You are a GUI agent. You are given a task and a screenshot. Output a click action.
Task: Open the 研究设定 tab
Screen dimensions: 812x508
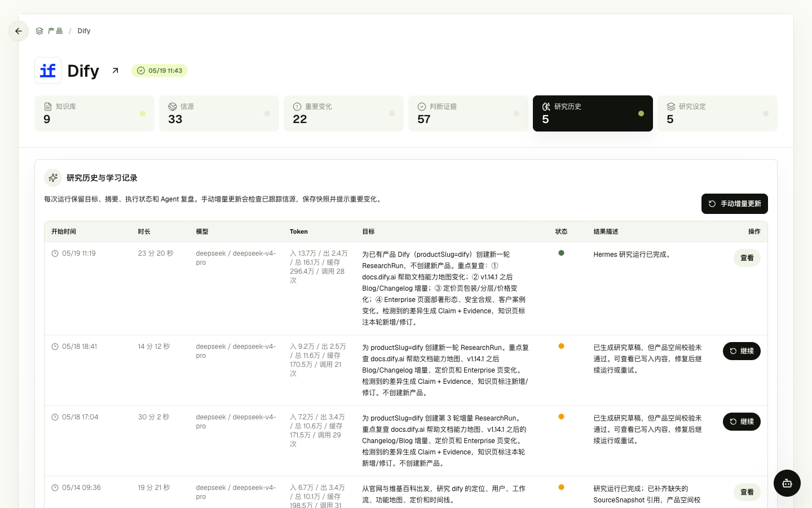click(x=717, y=113)
